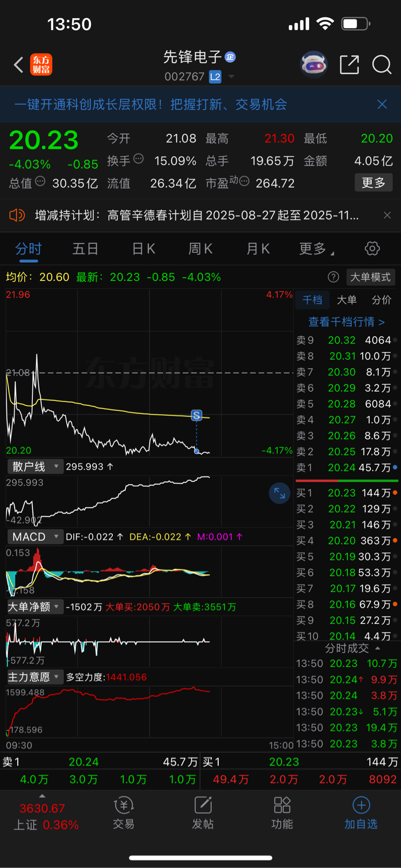Open the robot assistant avatar
Screen dimensions: 401x868
click(x=314, y=65)
